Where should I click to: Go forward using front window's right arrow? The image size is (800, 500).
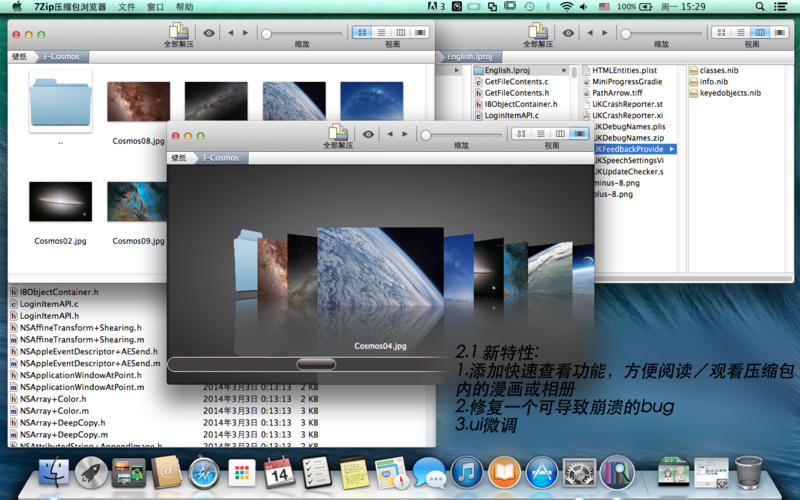pos(405,133)
